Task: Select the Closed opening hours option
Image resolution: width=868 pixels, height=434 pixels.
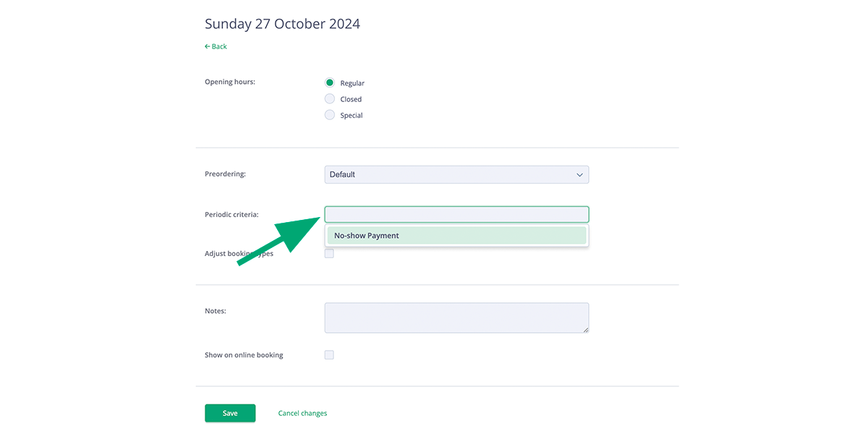Action: tap(329, 98)
